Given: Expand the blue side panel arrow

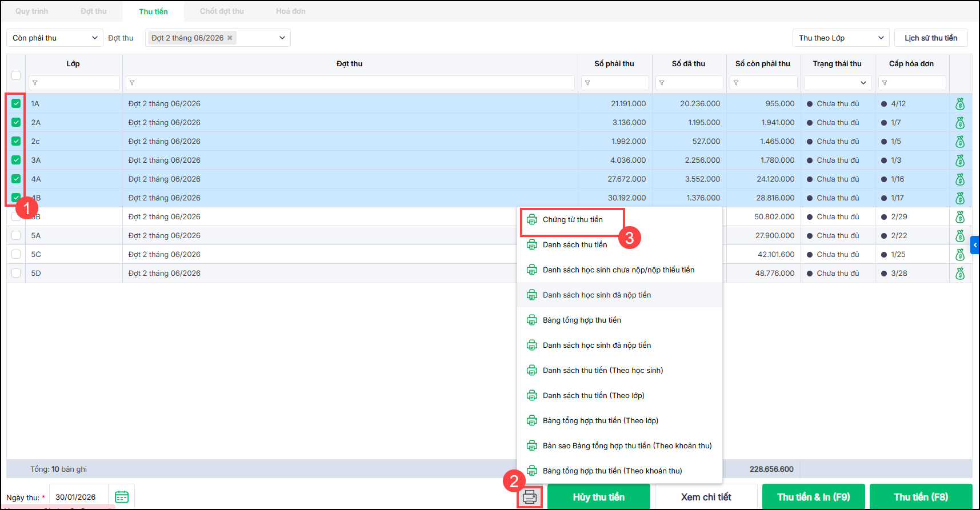Looking at the screenshot, I should 975,245.
